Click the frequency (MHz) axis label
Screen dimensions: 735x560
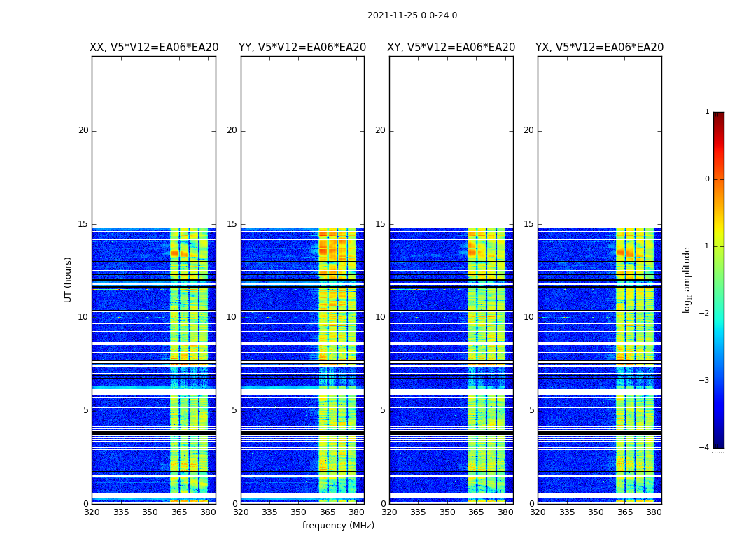[x=338, y=525]
